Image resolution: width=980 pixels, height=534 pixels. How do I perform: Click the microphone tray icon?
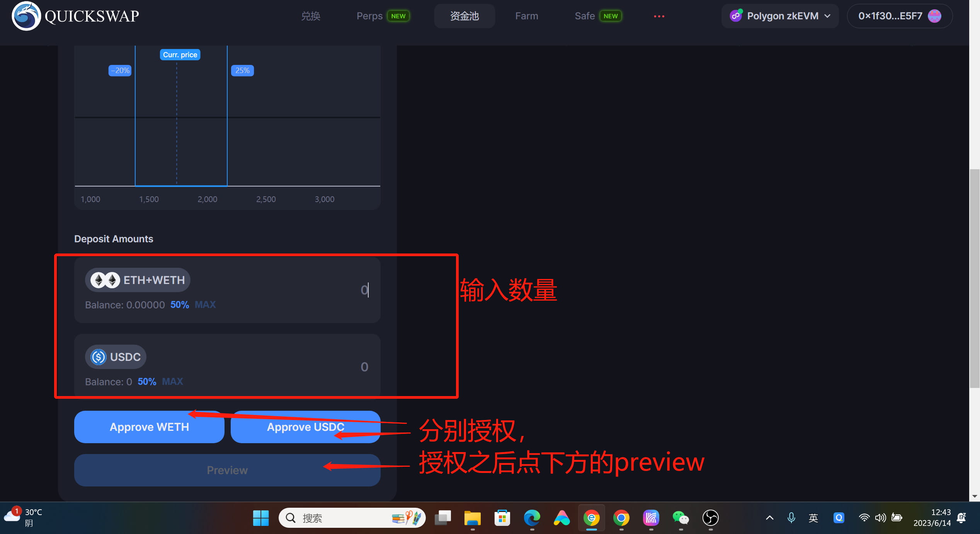coord(791,518)
